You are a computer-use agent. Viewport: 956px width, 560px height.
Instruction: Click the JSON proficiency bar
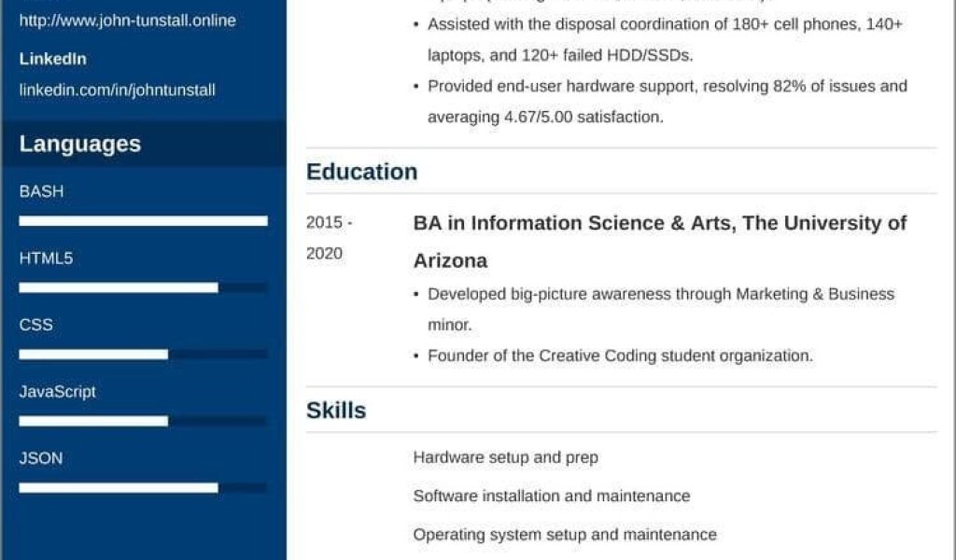[143, 487]
